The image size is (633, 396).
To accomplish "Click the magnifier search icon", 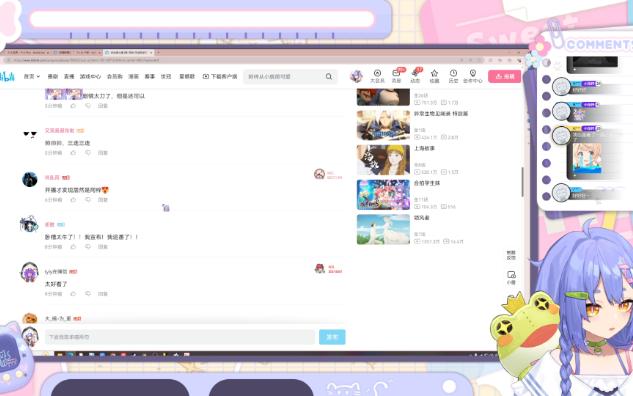I will coord(329,76).
